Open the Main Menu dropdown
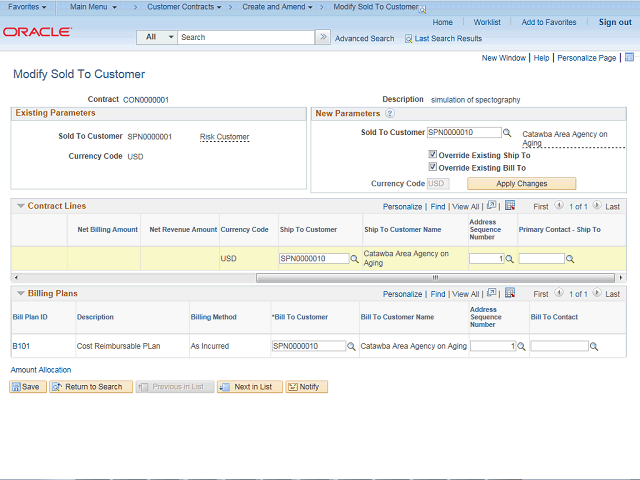The image size is (640, 480). pyautogui.click(x=93, y=7)
